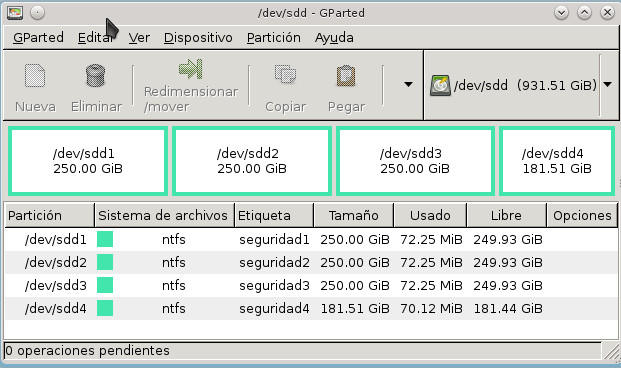Click the window resize grip corner
This screenshot has width=621, height=368.
pyautogui.click(x=611, y=352)
